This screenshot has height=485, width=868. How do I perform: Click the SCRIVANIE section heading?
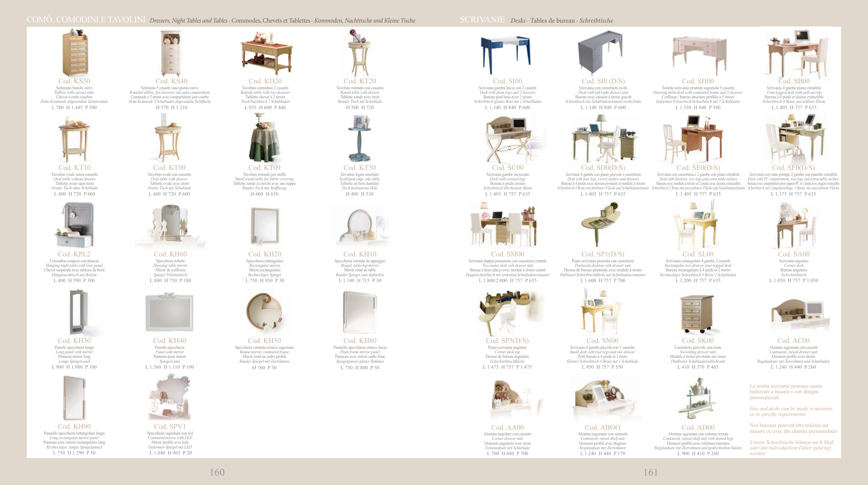pyautogui.click(x=482, y=19)
